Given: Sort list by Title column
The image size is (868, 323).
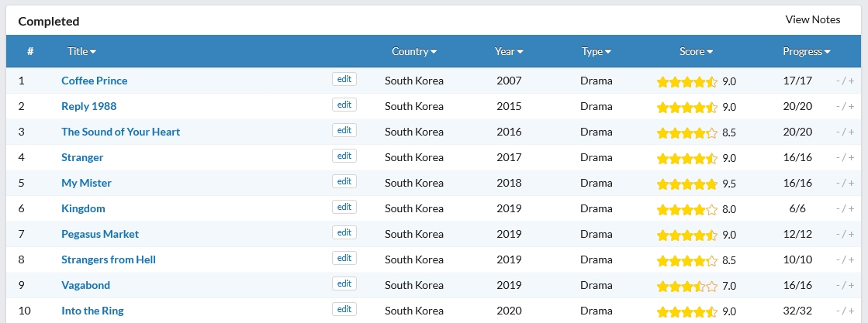Looking at the screenshot, I should pos(81,51).
